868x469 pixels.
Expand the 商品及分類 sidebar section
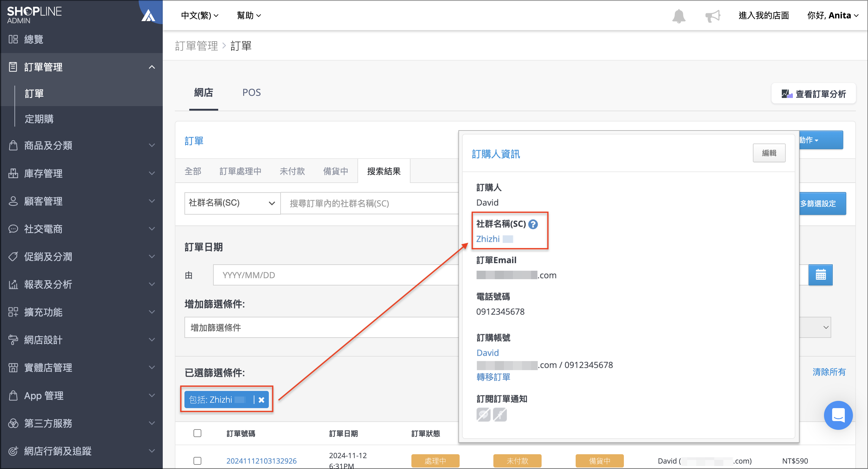coord(152,145)
